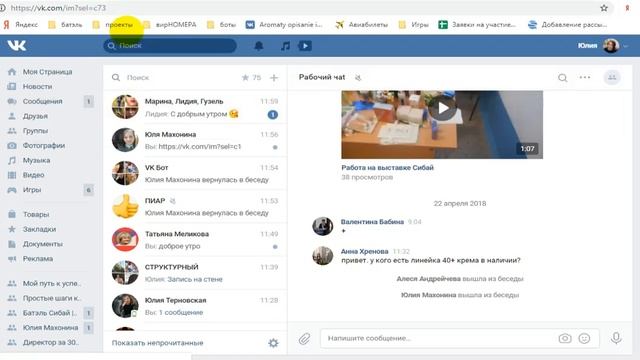Open Видео in sidebar
Screen dimensions: 640x360
click(33, 175)
